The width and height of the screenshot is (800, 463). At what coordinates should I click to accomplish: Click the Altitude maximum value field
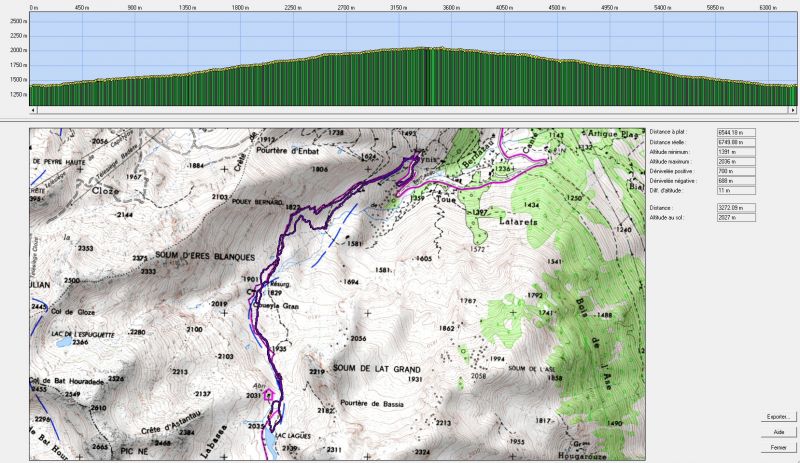coord(735,161)
